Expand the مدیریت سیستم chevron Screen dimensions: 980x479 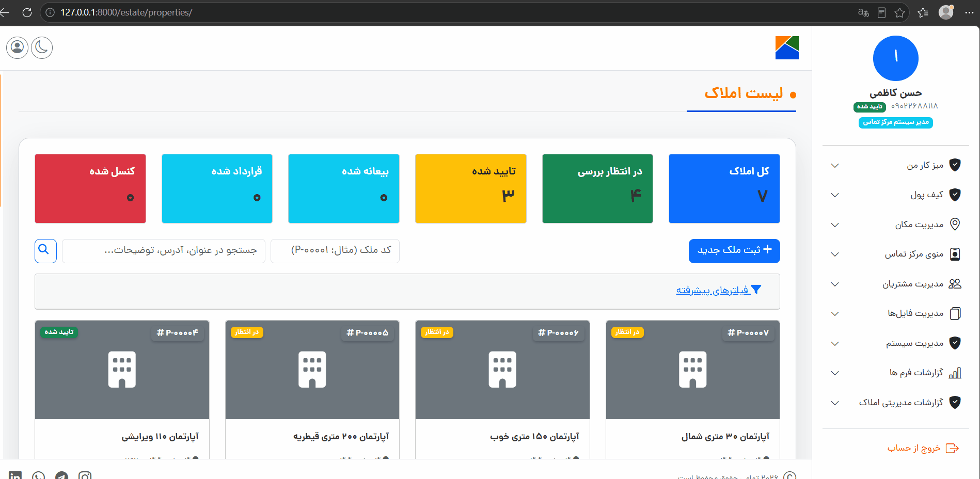[835, 343]
